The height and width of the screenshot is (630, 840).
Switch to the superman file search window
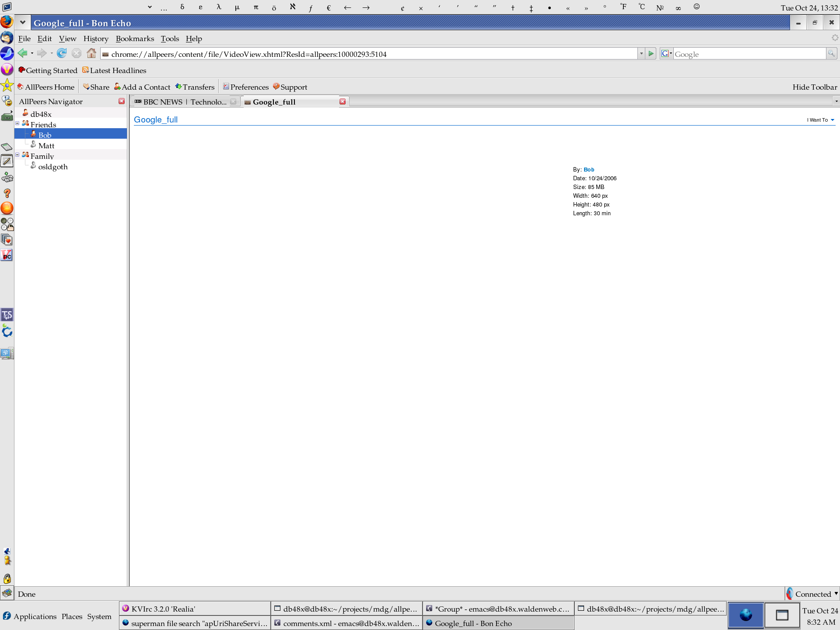click(x=195, y=623)
